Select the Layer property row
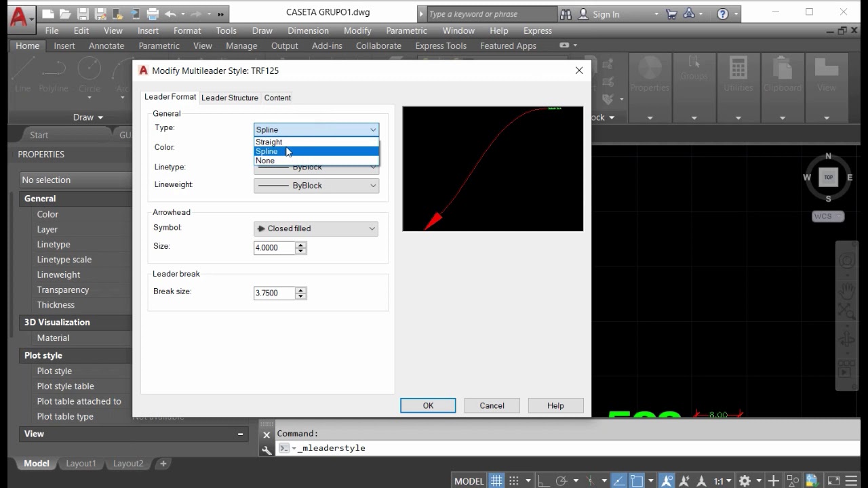The width and height of the screenshot is (868, 488). pyautogui.click(x=76, y=229)
